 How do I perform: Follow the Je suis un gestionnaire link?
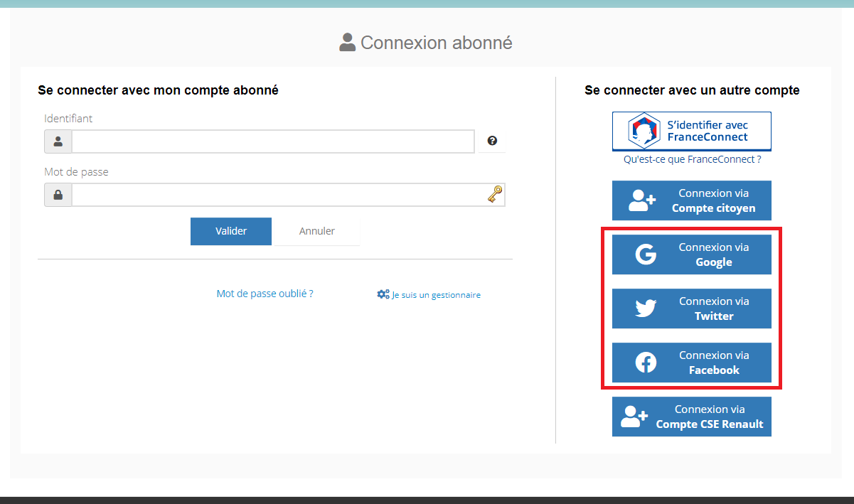(436, 295)
